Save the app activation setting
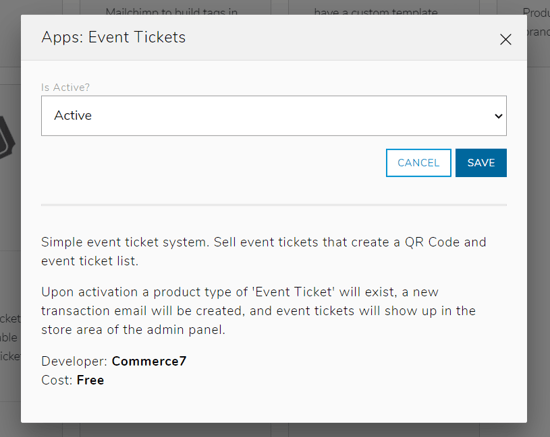 (481, 163)
